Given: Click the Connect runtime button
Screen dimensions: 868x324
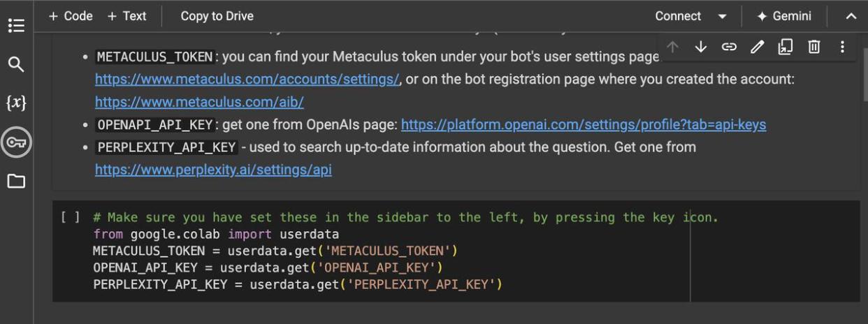Looking at the screenshot, I should pyautogui.click(x=677, y=16).
